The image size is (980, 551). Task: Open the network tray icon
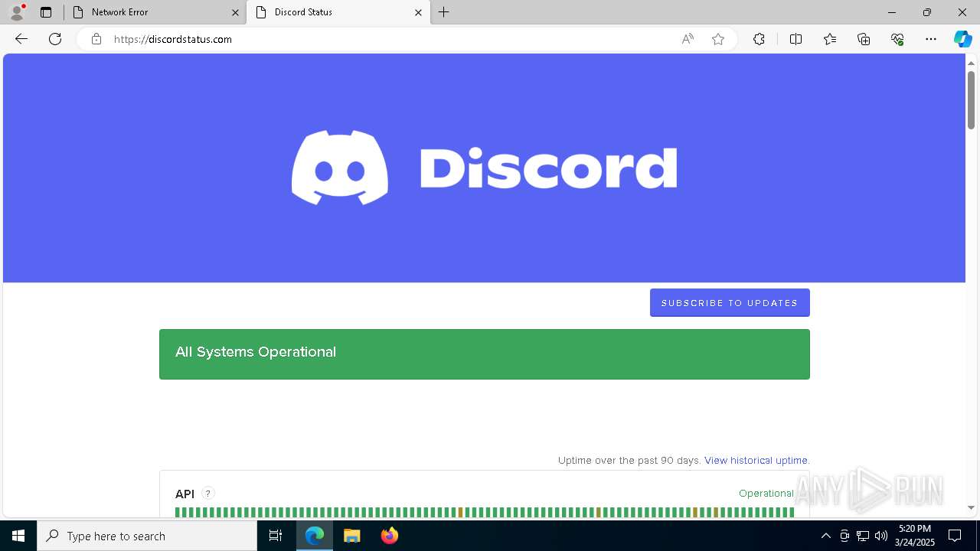click(x=863, y=536)
